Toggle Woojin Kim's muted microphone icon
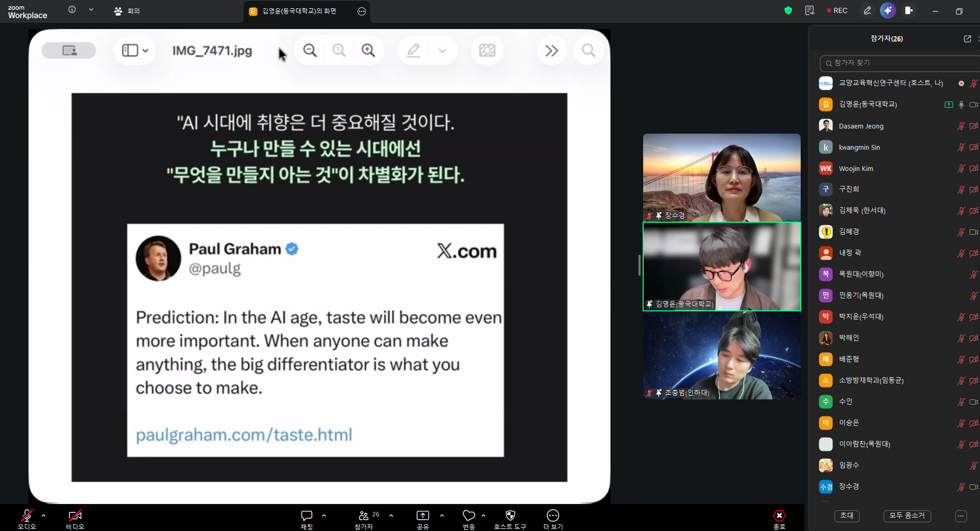The image size is (980, 531). coord(961,168)
